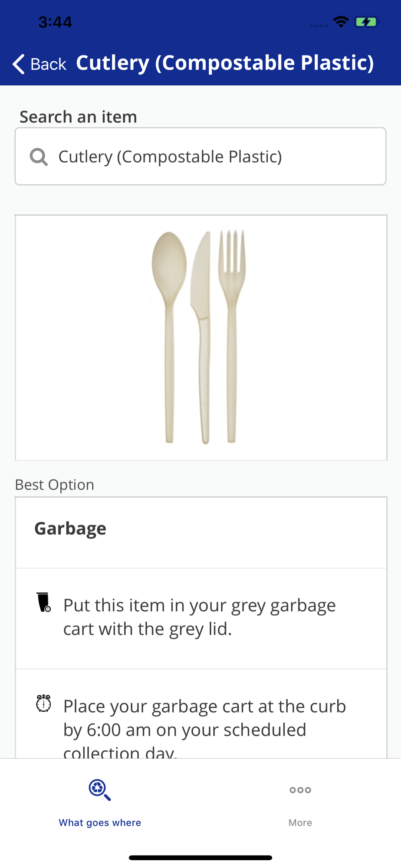Click the battery charging indicator
This screenshot has width=401, height=868.
[x=367, y=22]
